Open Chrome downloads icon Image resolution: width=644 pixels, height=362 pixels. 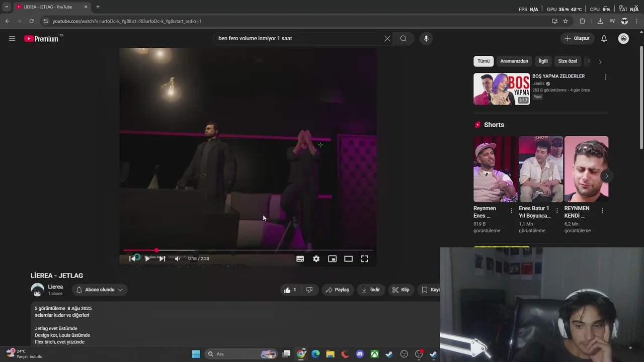point(600,21)
